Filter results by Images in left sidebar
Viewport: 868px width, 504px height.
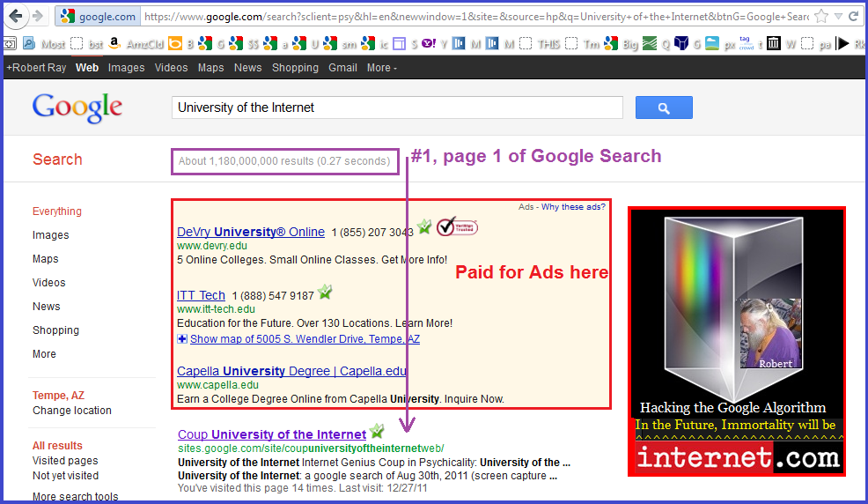50,235
